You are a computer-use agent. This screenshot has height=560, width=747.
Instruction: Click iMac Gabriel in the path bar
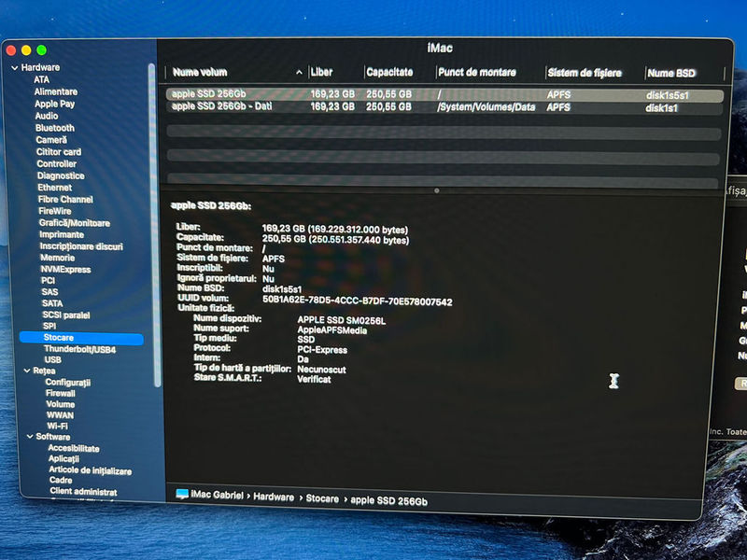click(217, 496)
